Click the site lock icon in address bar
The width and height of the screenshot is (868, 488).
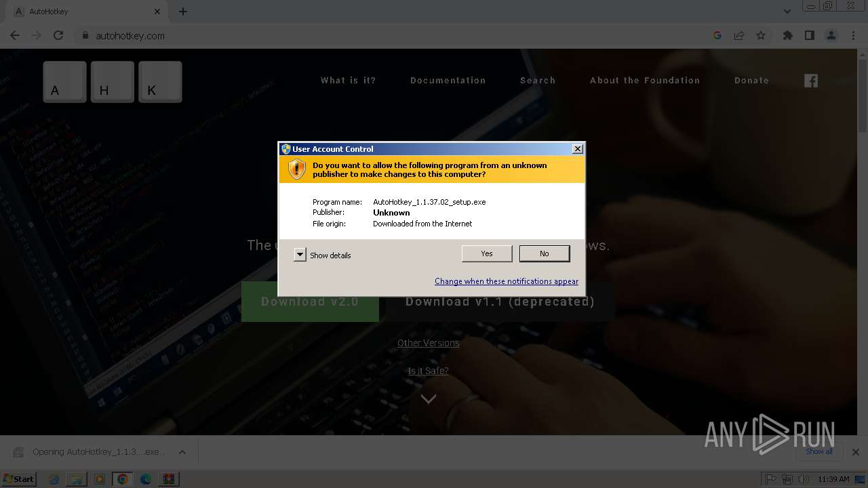[85, 35]
